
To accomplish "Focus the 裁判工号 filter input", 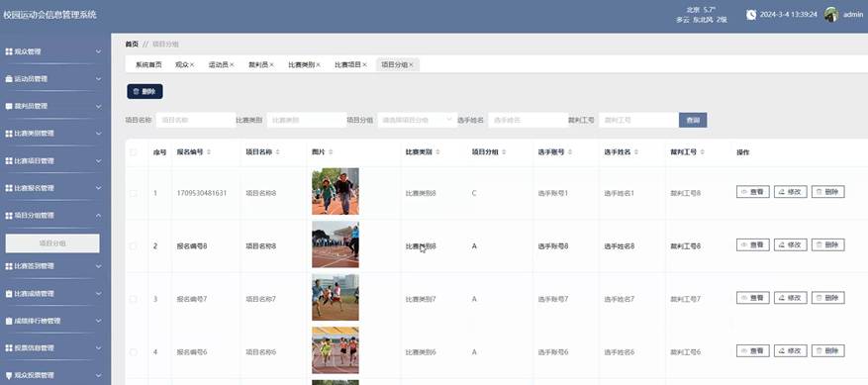I will click(638, 120).
